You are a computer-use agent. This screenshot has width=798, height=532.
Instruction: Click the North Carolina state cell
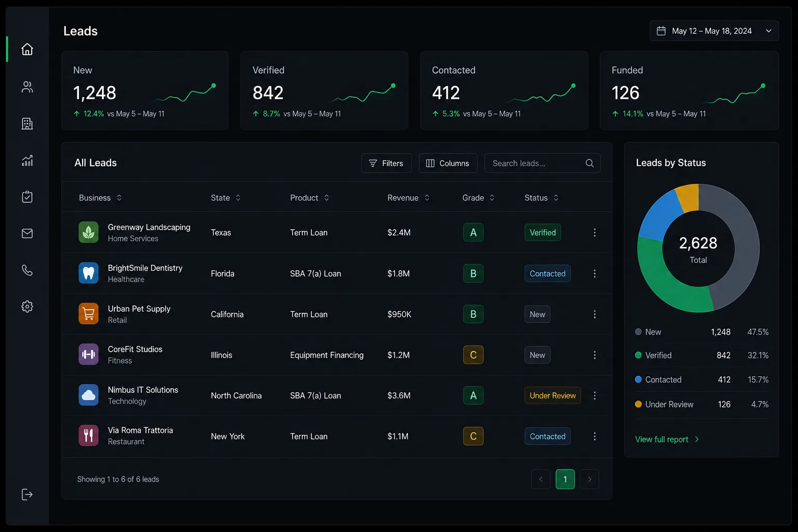(x=236, y=396)
